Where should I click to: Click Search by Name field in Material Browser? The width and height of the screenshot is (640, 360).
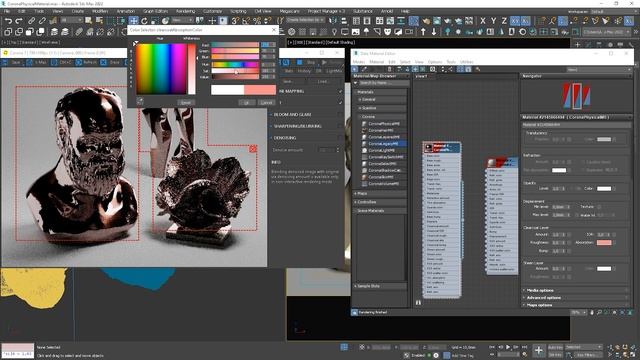pyautogui.click(x=384, y=83)
